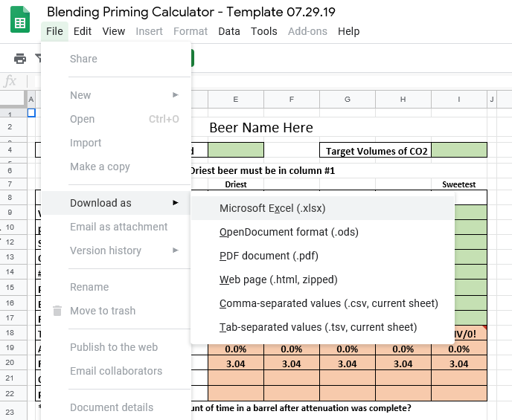Open the Data menu

pyautogui.click(x=229, y=31)
